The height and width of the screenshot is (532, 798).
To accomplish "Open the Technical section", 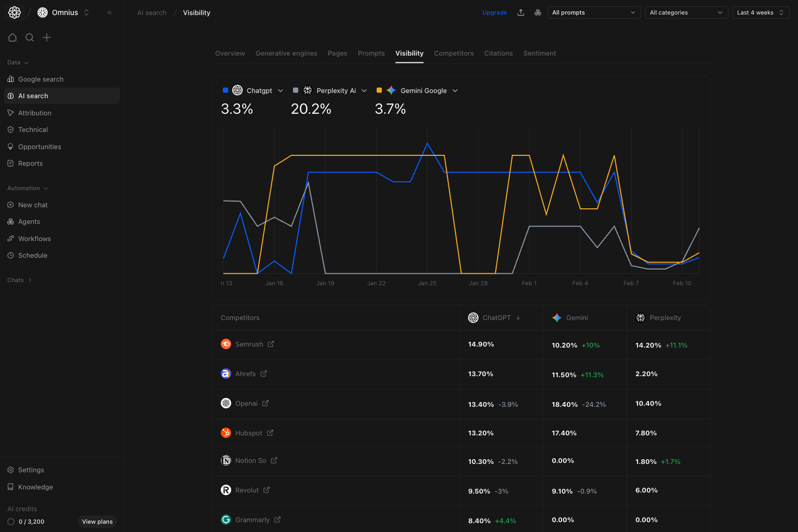I will 33,129.
